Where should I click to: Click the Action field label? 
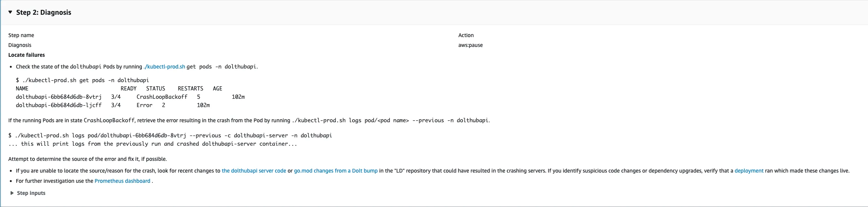coord(466,35)
